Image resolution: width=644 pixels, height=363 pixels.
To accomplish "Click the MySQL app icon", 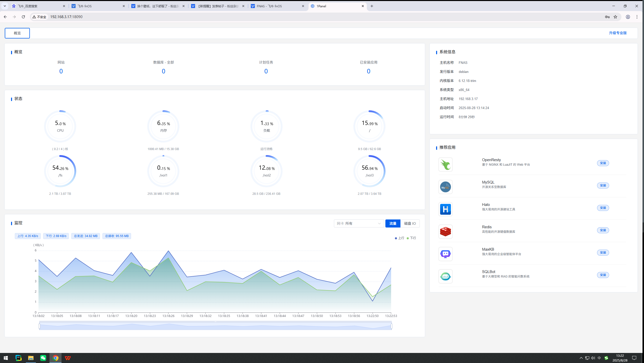I will coord(445,187).
